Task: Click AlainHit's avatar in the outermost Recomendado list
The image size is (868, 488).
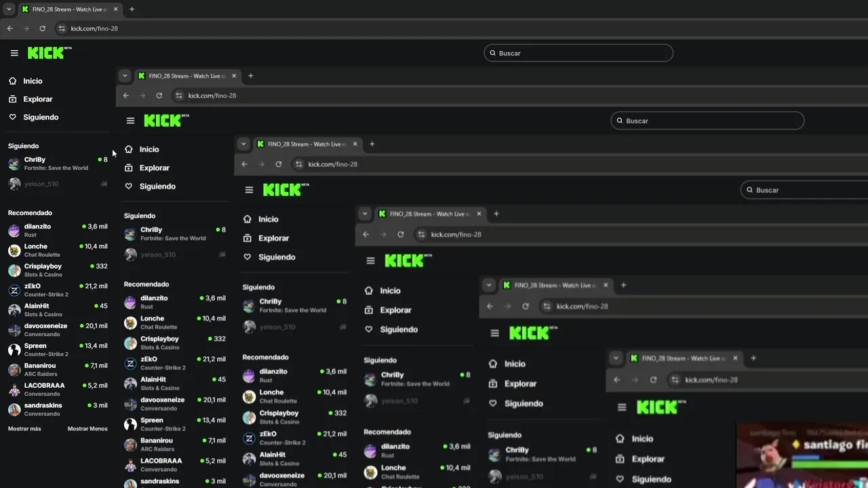Action: pyautogui.click(x=14, y=310)
